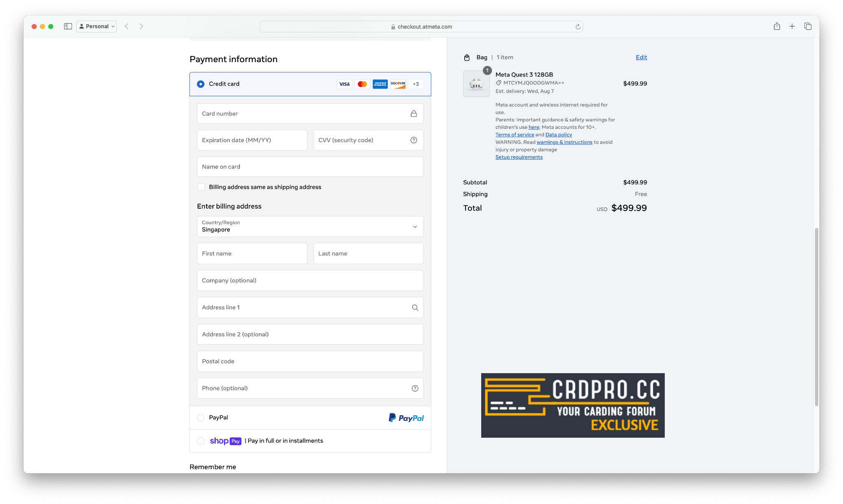Focus the Postal code field
Viewport: 843px width, 504px height.
pyautogui.click(x=310, y=361)
